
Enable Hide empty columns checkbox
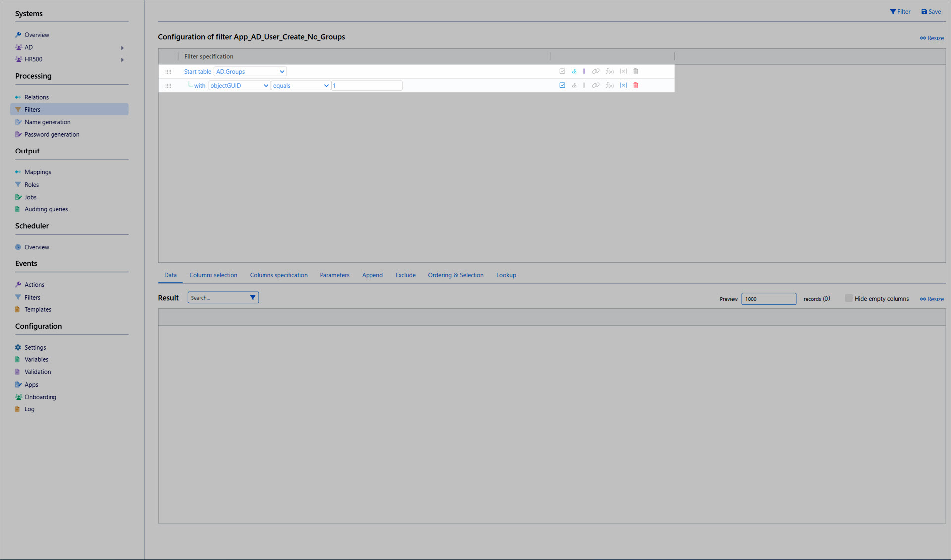tap(848, 298)
